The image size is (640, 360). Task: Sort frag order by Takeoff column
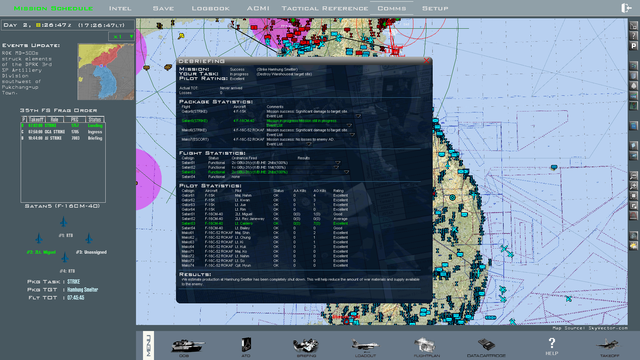coord(36,120)
